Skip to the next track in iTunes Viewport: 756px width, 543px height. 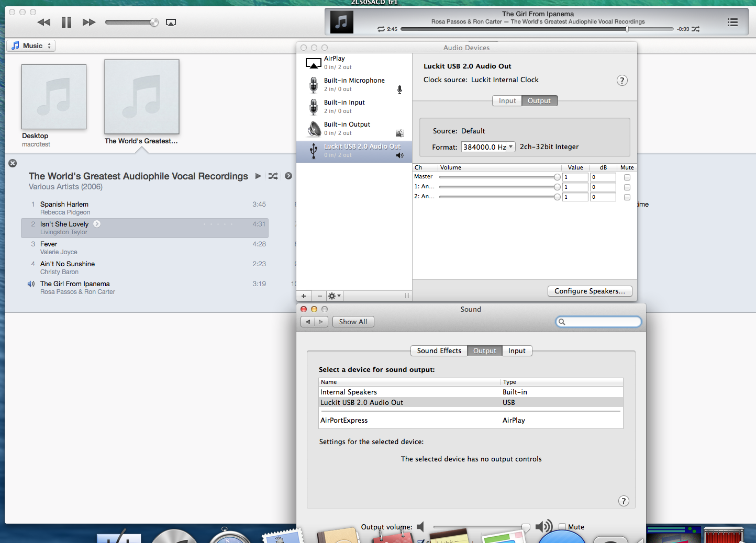click(89, 22)
